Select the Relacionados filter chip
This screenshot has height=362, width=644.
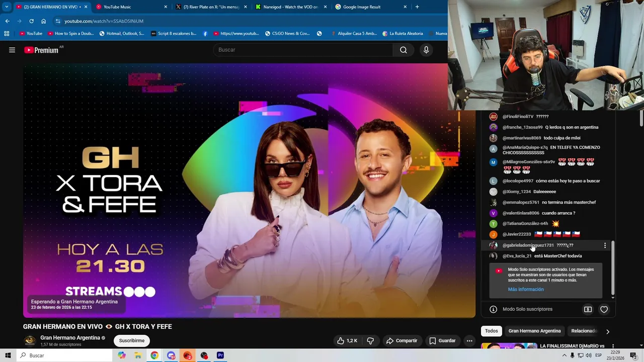tap(584, 331)
